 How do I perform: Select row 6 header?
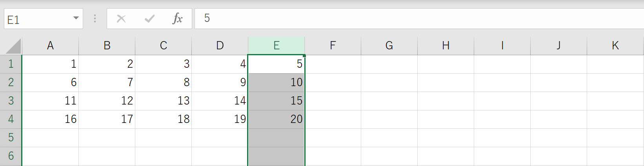(x=11, y=156)
